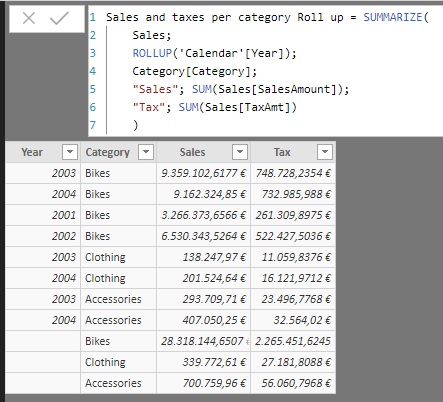
Task: Cancel the formula with the X icon
Action: (x=29, y=18)
